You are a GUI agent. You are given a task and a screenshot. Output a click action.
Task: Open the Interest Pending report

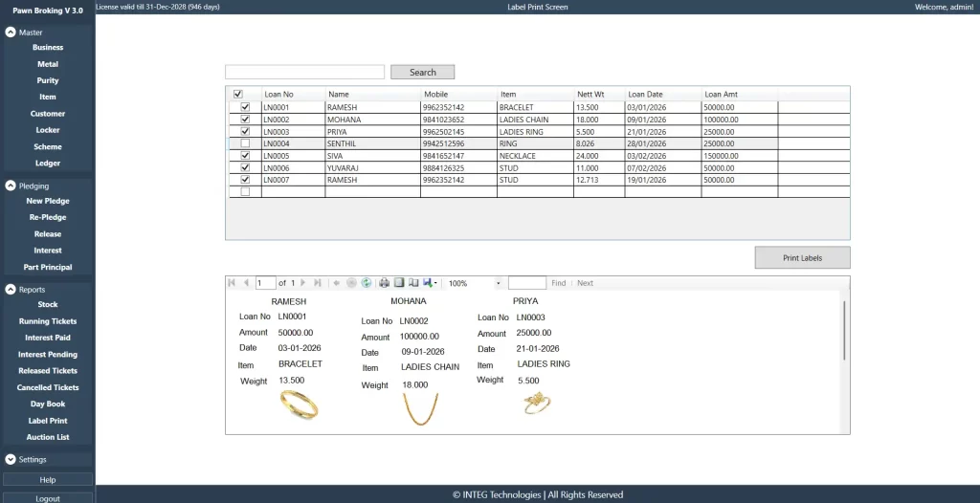coord(48,354)
